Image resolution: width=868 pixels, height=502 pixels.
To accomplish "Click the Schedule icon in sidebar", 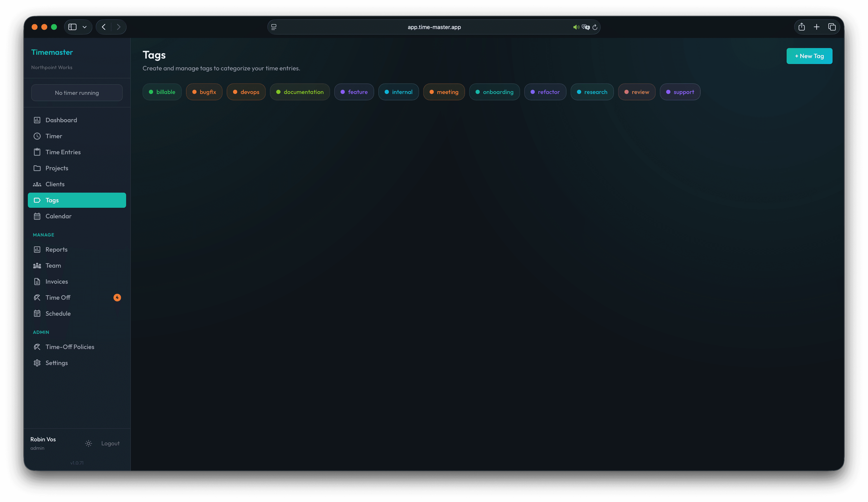I will (x=37, y=314).
